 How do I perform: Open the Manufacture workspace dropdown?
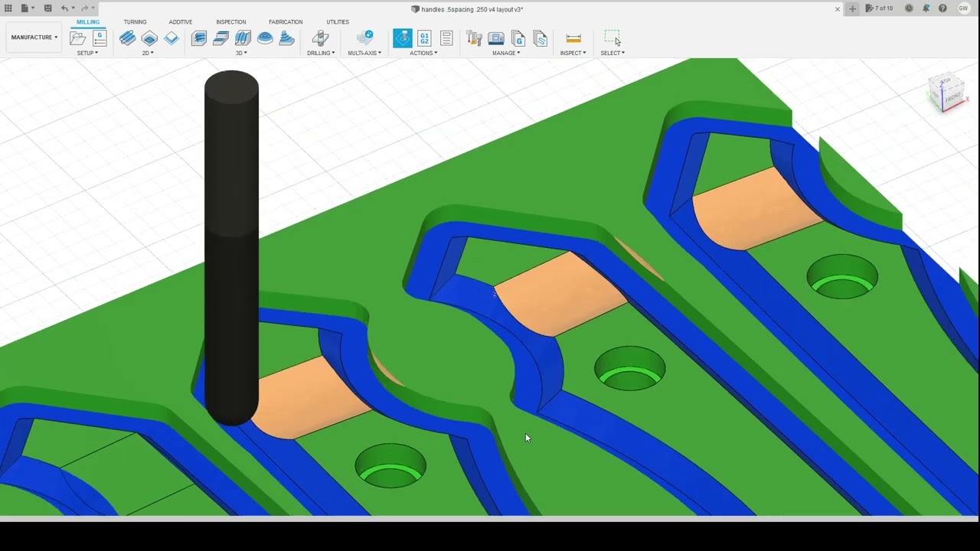pyautogui.click(x=34, y=37)
